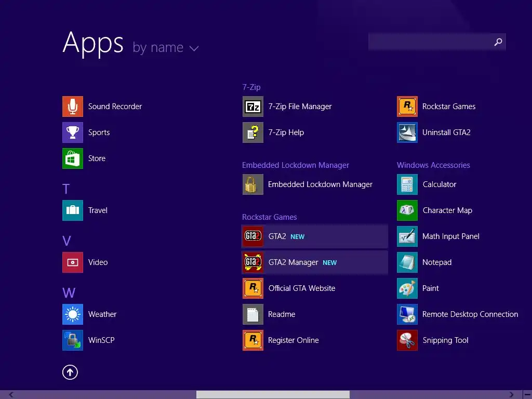Select the 'Sound Recorder' label
532x399 pixels.
115,107
